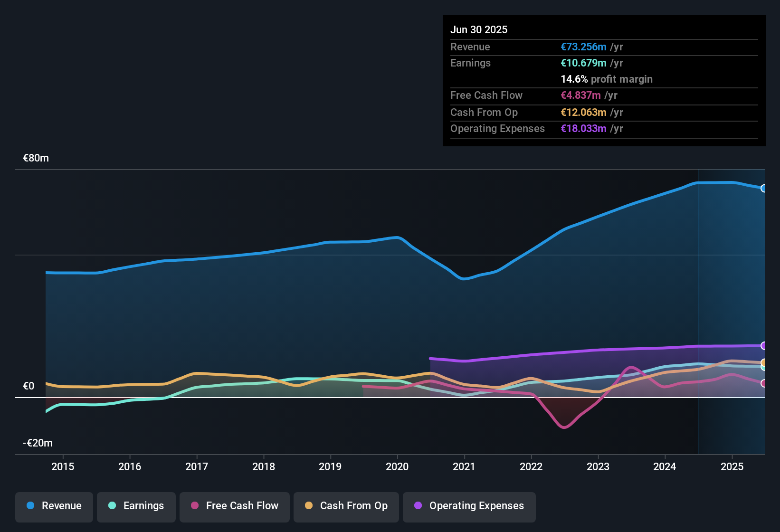The width and height of the screenshot is (780, 532).
Task: Click the Jun 30 2025 tooltip date
Action: (x=479, y=29)
